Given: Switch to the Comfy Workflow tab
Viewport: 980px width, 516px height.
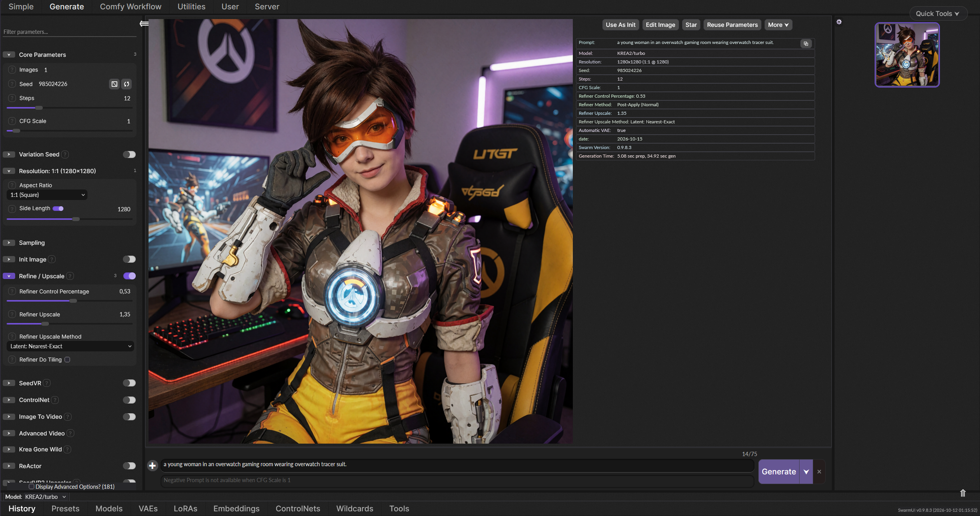Looking at the screenshot, I should click(131, 7).
